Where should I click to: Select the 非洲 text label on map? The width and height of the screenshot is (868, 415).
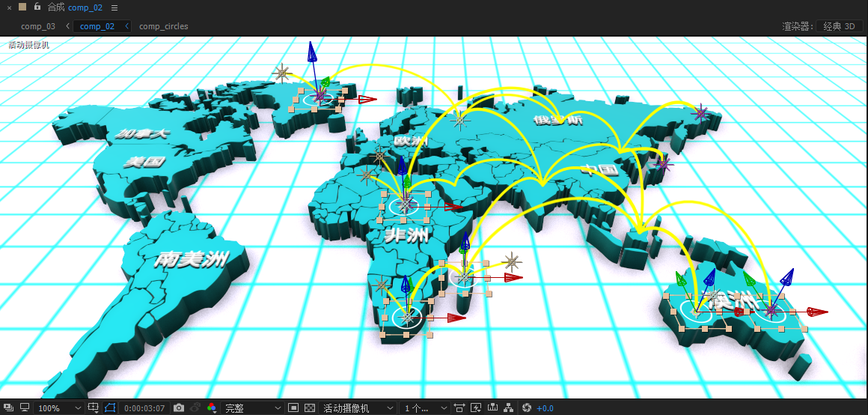pyautogui.click(x=407, y=237)
